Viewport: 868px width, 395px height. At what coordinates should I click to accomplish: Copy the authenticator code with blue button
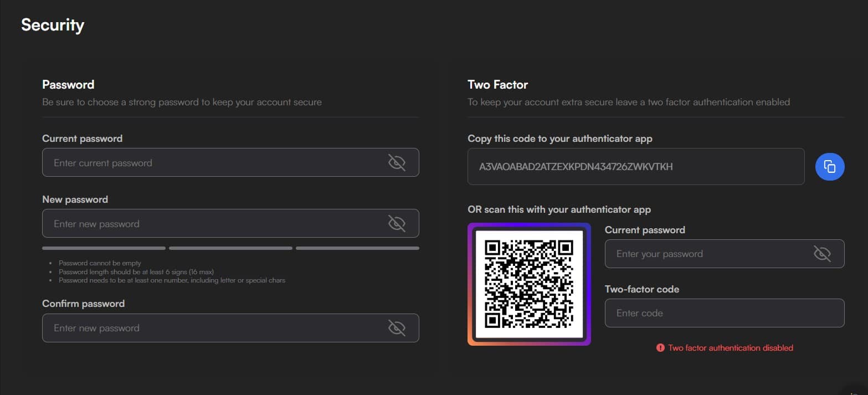pyautogui.click(x=829, y=166)
